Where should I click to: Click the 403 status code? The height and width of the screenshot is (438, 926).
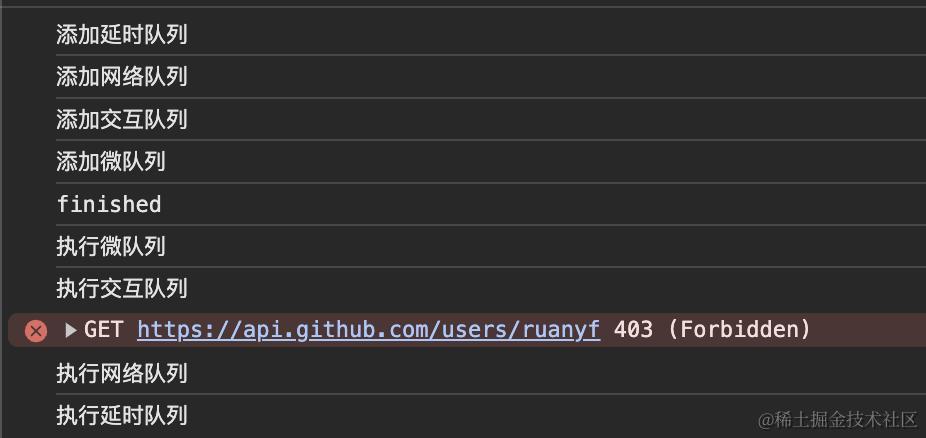point(632,329)
